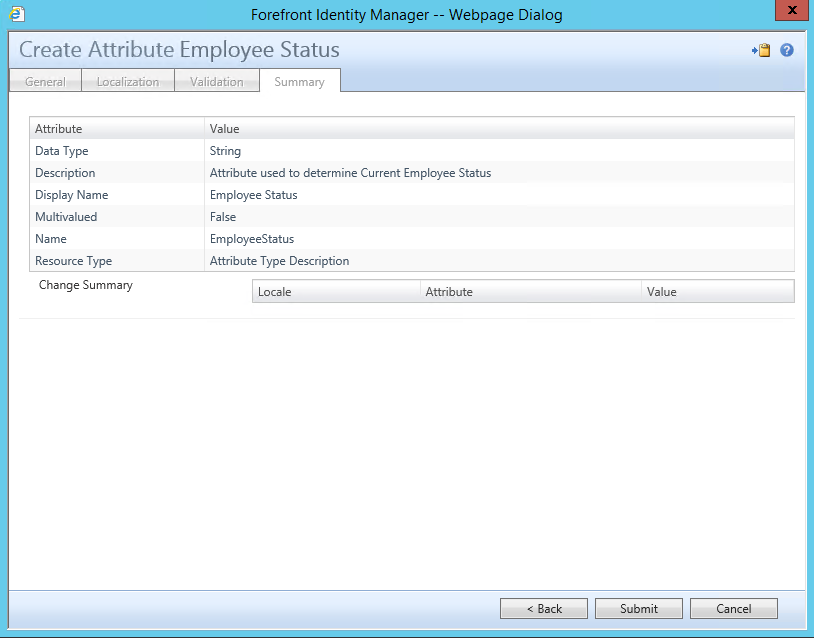Open the Validation tab
The image size is (814, 638).
(x=216, y=82)
